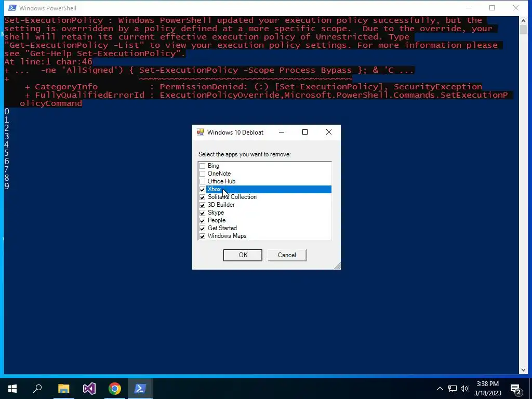
Task: Tick the Office Hub checkbox
Action: (202, 181)
